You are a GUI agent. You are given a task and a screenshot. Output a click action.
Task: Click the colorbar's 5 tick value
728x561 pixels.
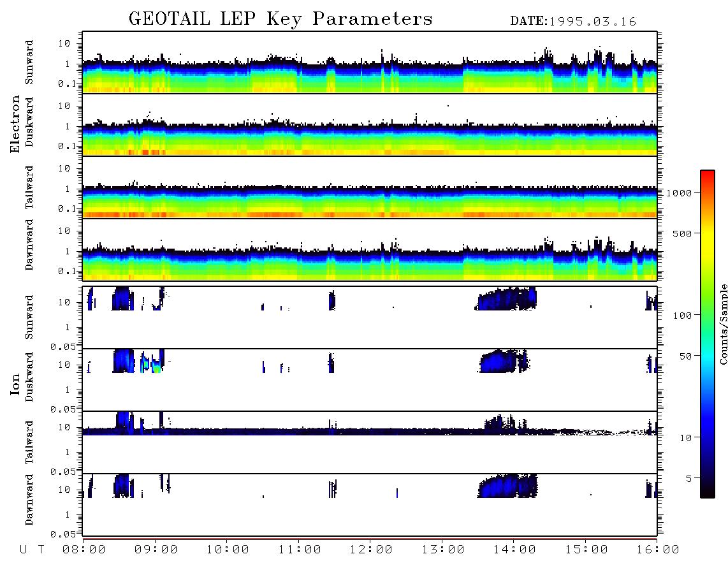click(688, 479)
